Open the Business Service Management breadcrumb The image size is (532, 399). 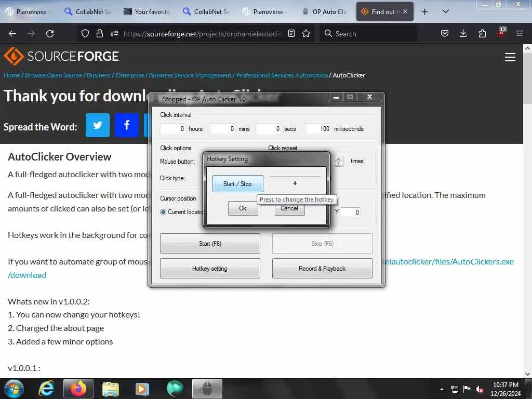[190, 75]
